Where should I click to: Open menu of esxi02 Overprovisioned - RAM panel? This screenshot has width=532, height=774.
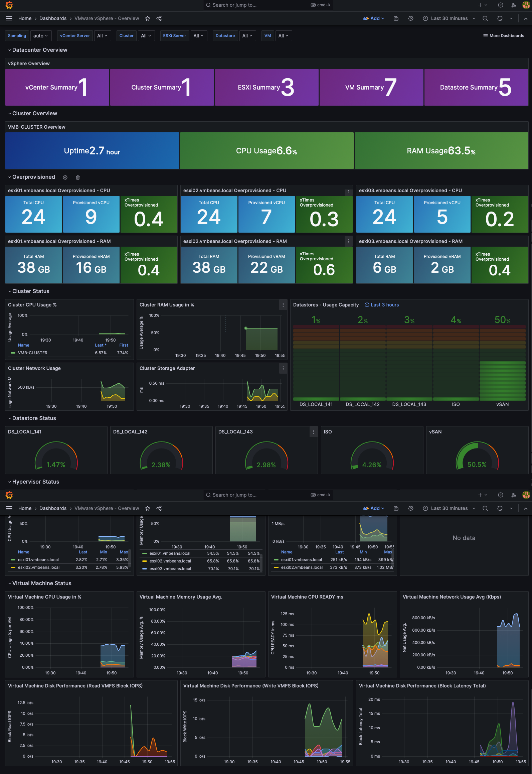click(x=349, y=241)
